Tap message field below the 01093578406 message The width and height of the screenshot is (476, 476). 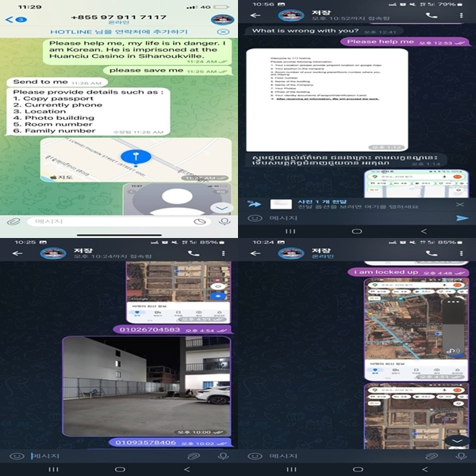tap(103, 455)
